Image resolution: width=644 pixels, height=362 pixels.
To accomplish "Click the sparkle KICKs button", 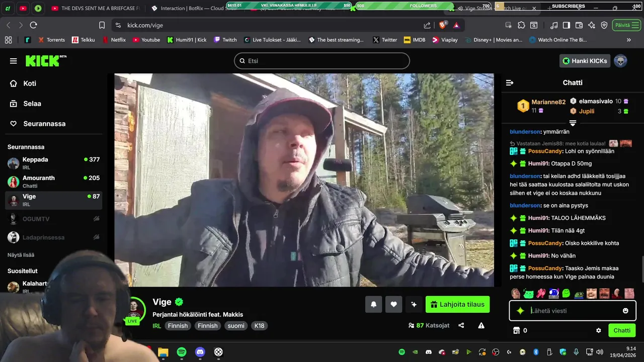I will pos(414,304).
